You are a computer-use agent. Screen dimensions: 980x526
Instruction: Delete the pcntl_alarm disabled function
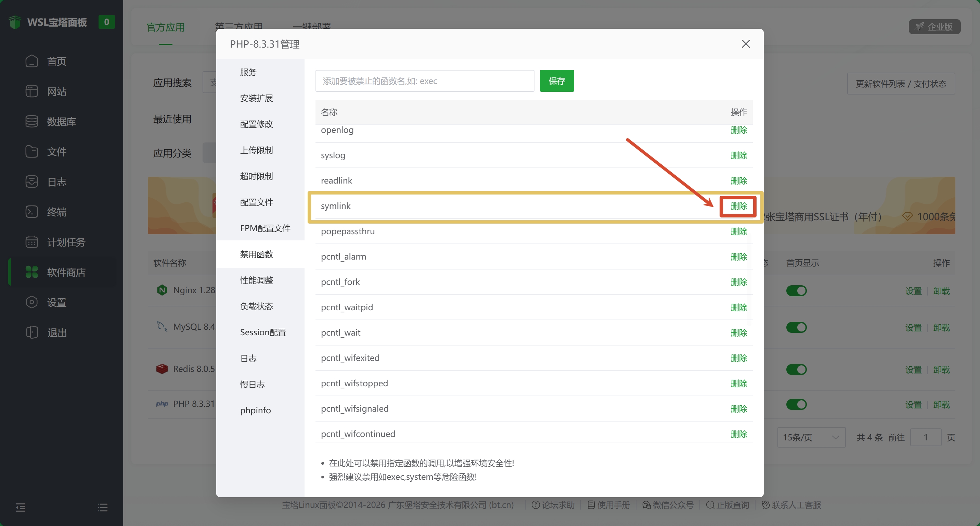pyautogui.click(x=739, y=256)
